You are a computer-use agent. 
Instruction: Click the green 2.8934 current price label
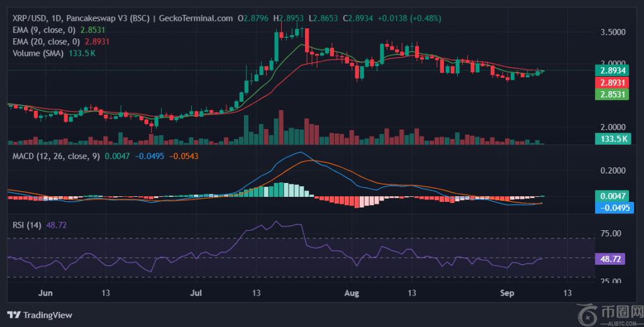612,70
